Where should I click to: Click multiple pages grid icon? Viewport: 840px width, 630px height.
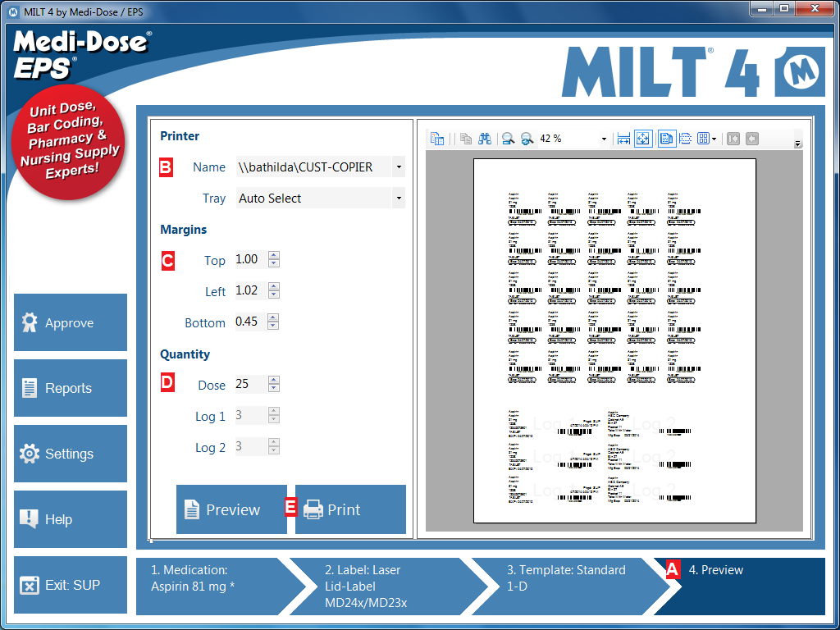click(703, 139)
